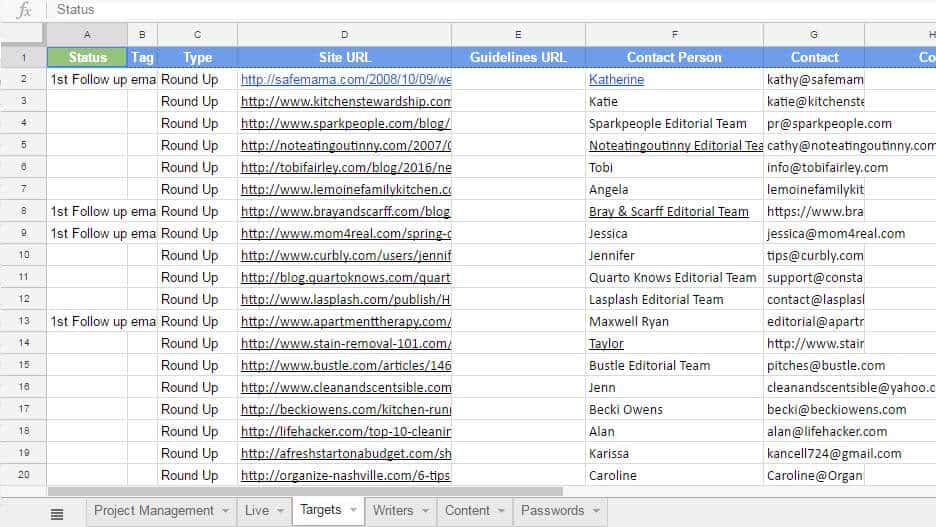
Task: Open the brayandscarff.com blog link
Action: pos(346,211)
